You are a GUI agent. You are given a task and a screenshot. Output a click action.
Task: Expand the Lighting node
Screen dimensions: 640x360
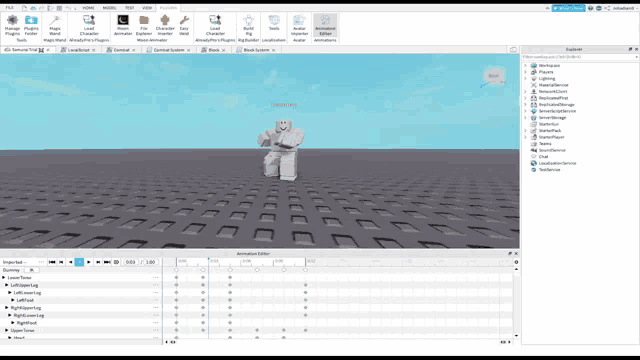click(x=526, y=78)
